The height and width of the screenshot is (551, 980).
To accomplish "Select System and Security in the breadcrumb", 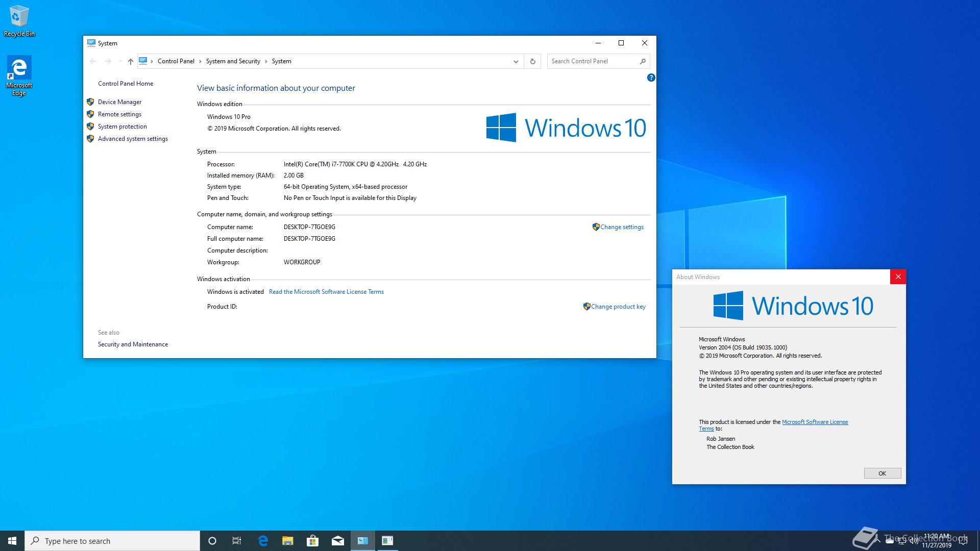I will tap(233, 61).
